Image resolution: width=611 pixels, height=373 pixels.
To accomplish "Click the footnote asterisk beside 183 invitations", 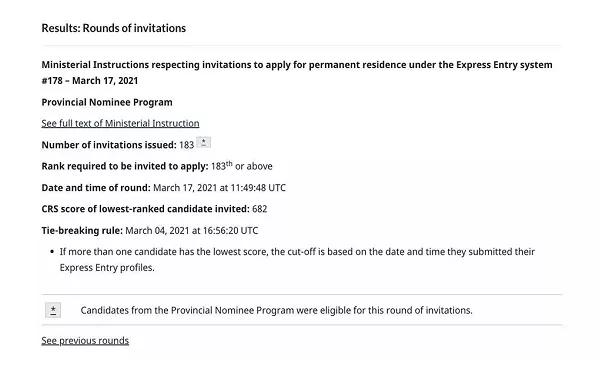I will pyautogui.click(x=203, y=142).
